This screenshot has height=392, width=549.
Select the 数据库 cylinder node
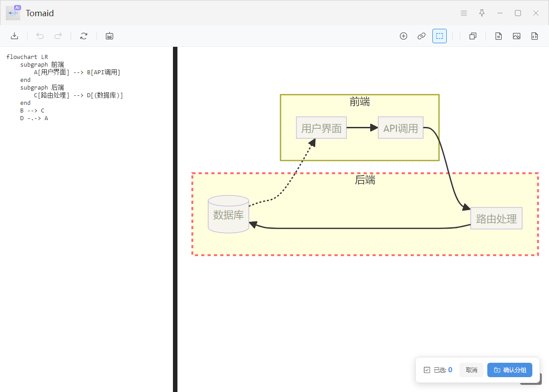pos(228,215)
